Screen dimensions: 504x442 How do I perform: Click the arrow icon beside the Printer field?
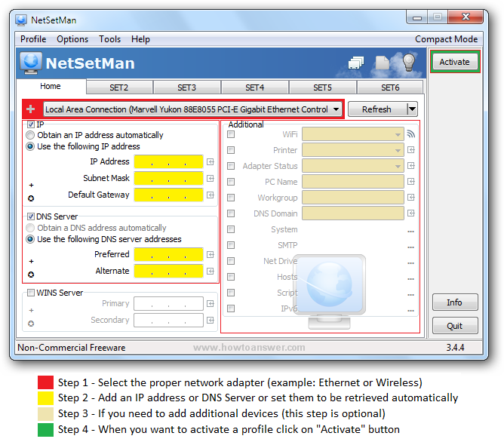[410, 150]
